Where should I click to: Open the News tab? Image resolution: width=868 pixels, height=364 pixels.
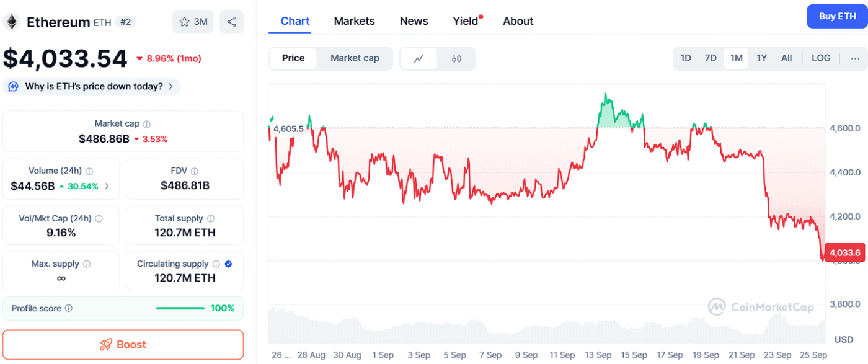pyautogui.click(x=414, y=21)
